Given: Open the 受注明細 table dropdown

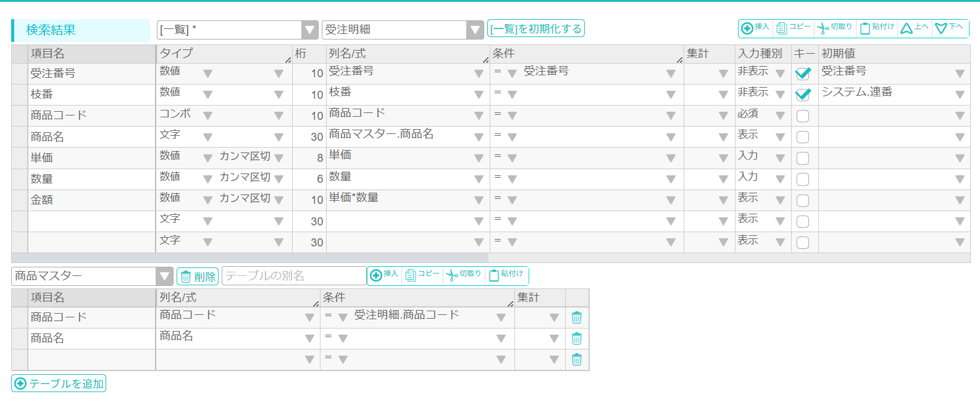Looking at the screenshot, I should pyautogui.click(x=474, y=30).
